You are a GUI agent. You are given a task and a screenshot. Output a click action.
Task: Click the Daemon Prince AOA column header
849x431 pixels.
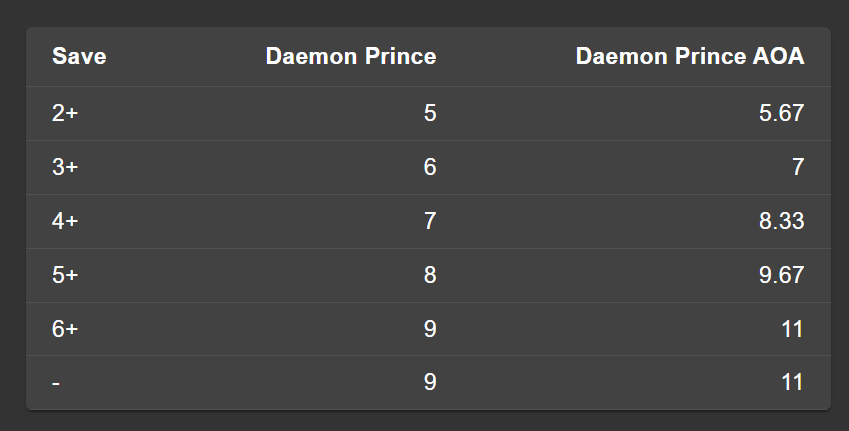click(x=689, y=57)
